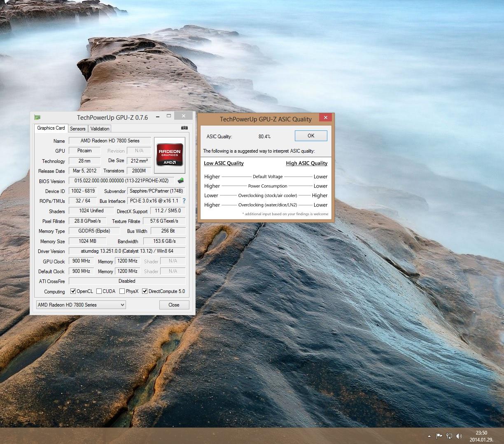
Task: Click the Bus Width value 256 Bit
Action: (x=168, y=231)
